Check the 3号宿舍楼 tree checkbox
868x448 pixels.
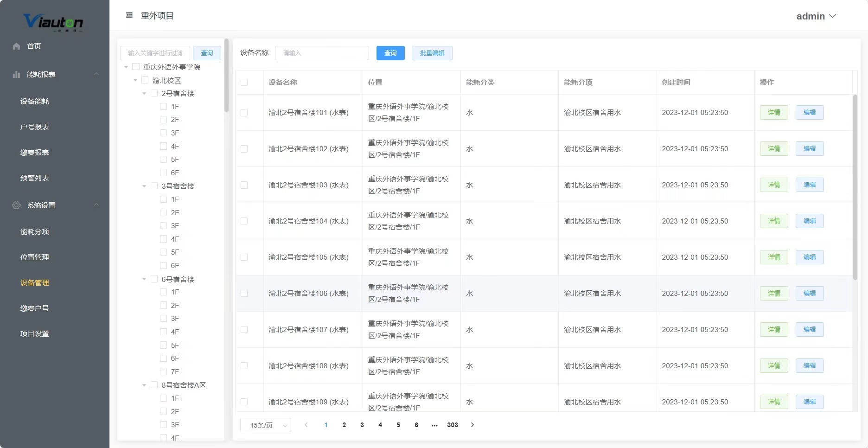[154, 186]
